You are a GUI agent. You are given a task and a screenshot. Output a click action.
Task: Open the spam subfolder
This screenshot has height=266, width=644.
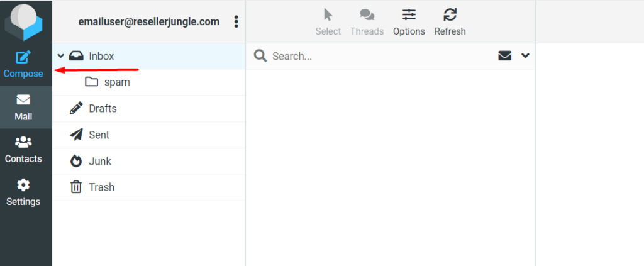point(117,82)
